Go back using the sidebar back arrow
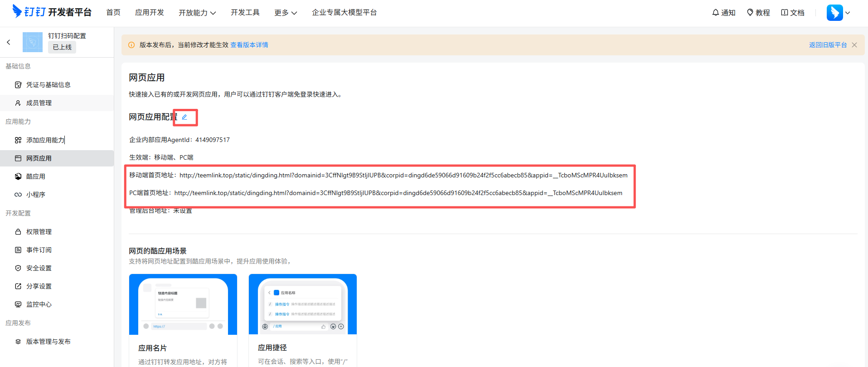Viewport: 868px width, 367px height. click(x=9, y=42)
